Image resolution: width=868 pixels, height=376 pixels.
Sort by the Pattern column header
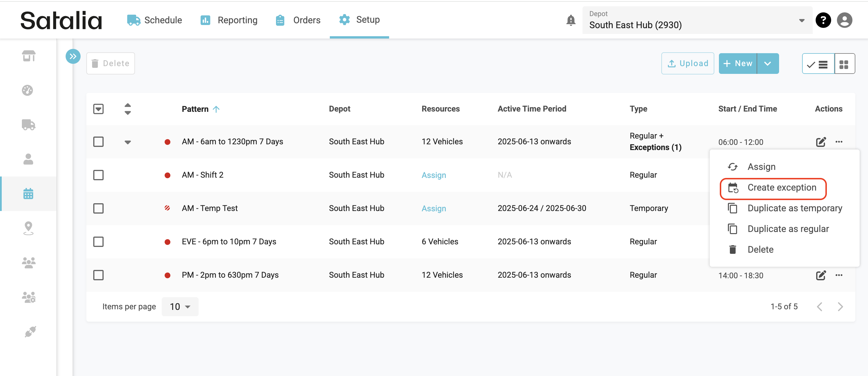click(x=195, y=109)
